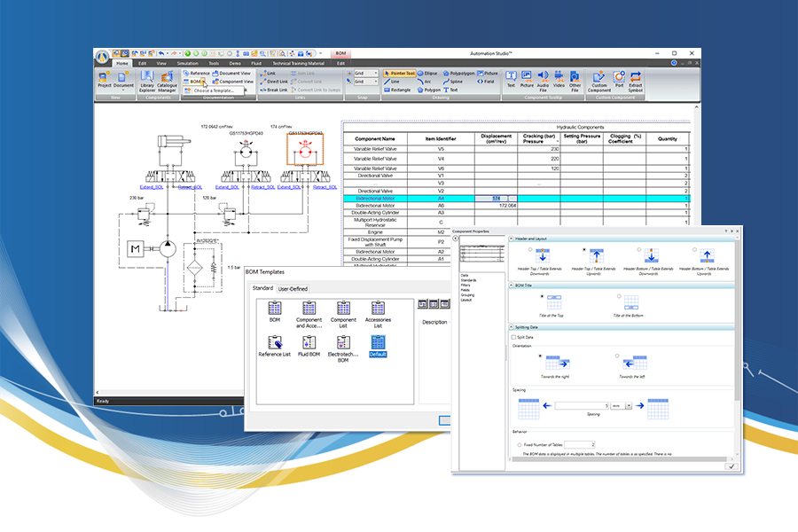Open the Fluid ribbon tab
Screen dimensions: 798x532
256,63
